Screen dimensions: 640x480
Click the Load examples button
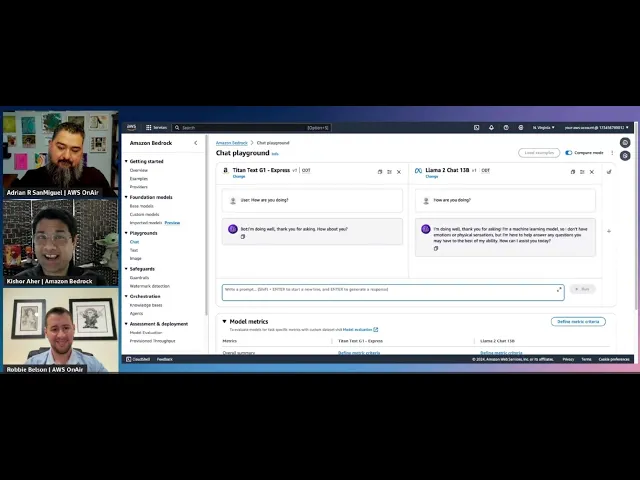pos(539,153)
